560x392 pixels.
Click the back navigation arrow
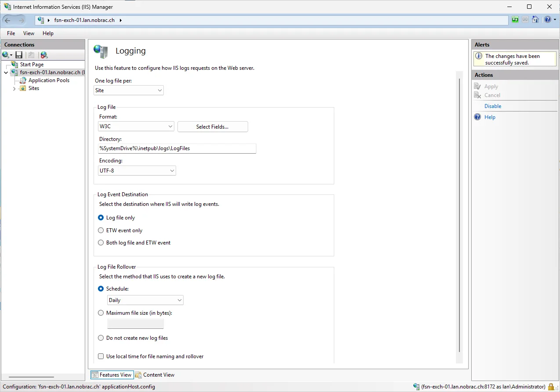click(x=7, y=20)
